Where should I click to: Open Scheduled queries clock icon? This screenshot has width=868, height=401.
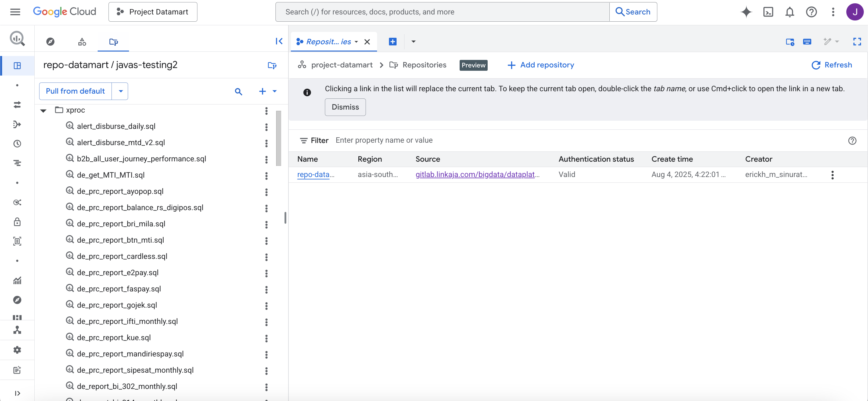[x=17, y=144]
